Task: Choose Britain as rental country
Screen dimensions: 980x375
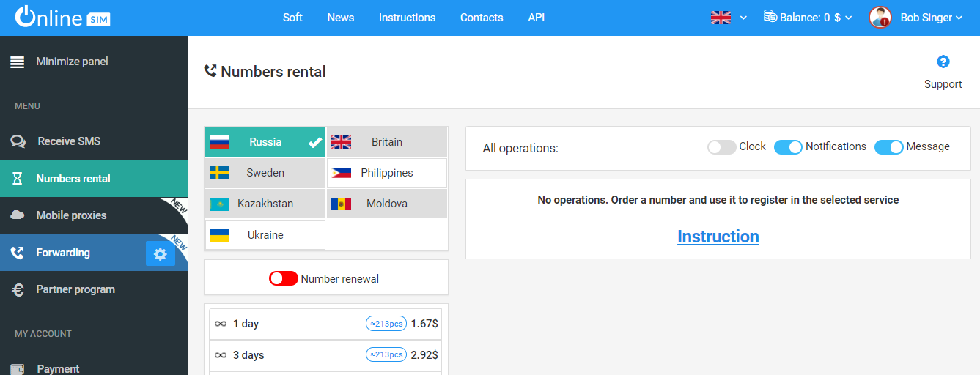Action: point(386,142)
